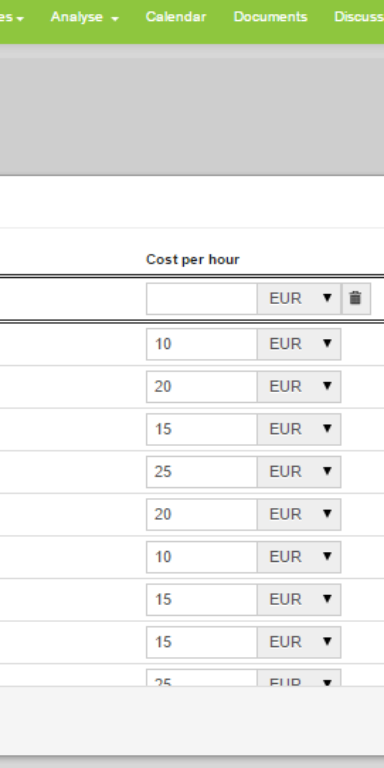384x768 pixels.
Task: Click the empty cost per hour field
Action: coord(202,298)
